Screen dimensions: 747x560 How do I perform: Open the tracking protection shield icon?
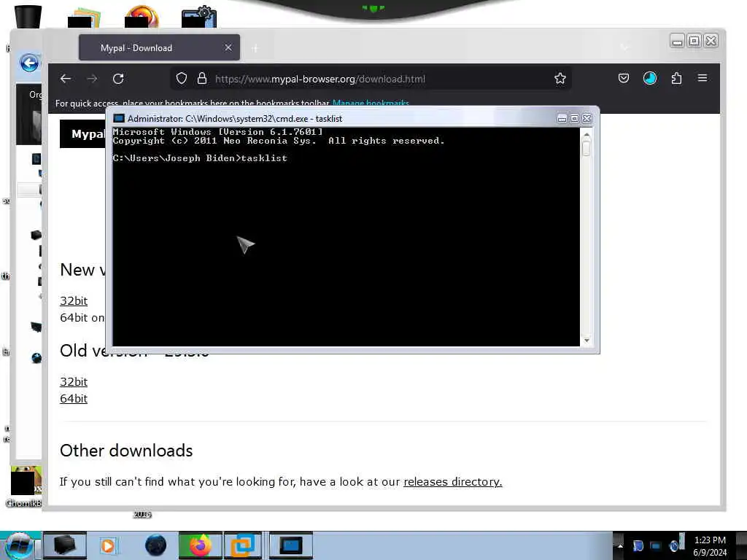(x=182, y=79)
